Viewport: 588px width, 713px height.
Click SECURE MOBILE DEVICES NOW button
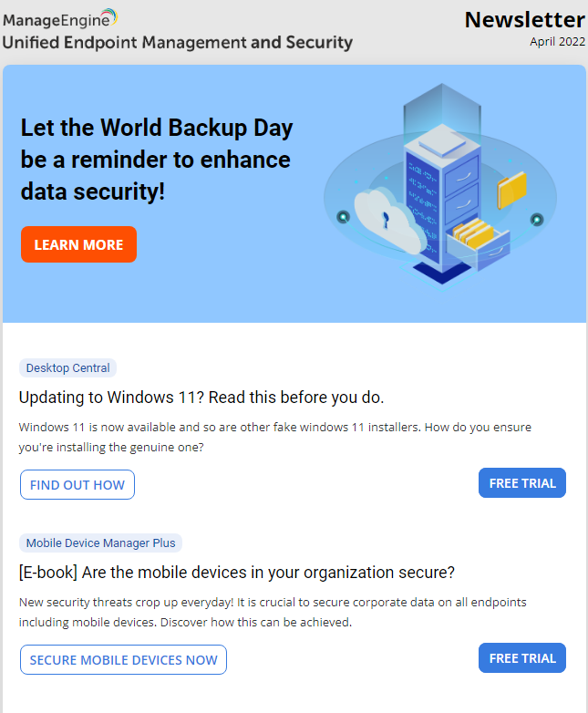123,660
